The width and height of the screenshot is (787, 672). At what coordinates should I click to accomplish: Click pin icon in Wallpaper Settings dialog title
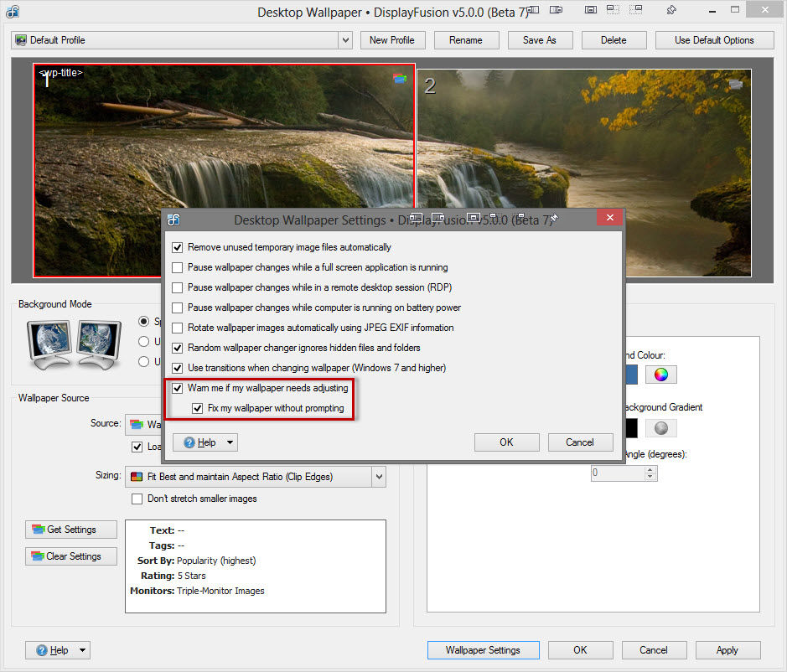(554, 219)
